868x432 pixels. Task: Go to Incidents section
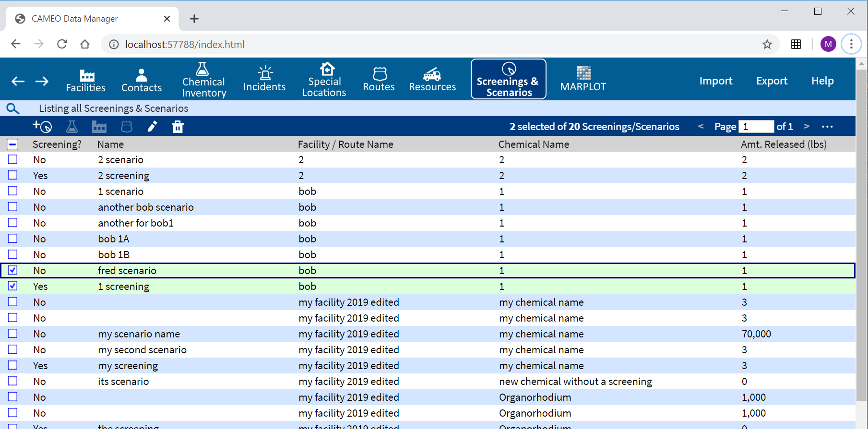[264, 80]
